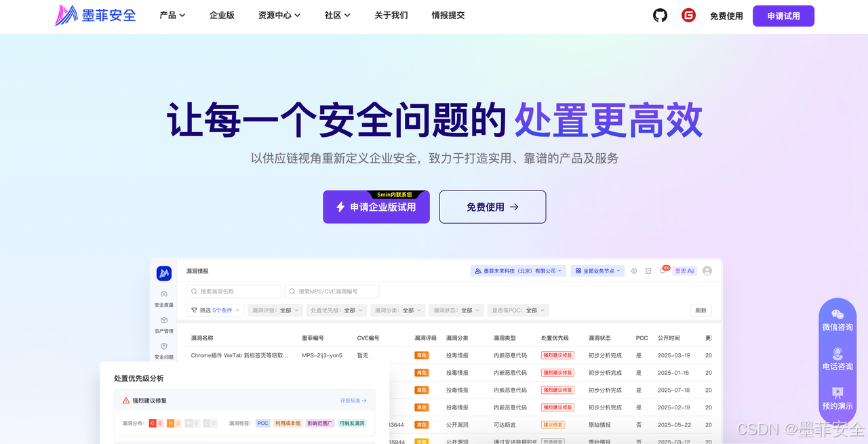Viewport: 868px width, 444px height.
Task: Open the 处置优先级 filter dropdown
Action: coord(336,310)
